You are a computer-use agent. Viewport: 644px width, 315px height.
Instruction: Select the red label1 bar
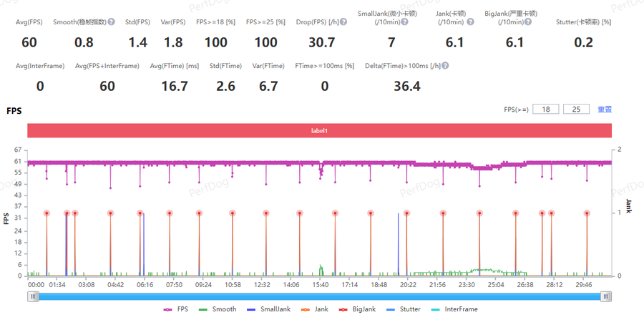click(319, 130)
